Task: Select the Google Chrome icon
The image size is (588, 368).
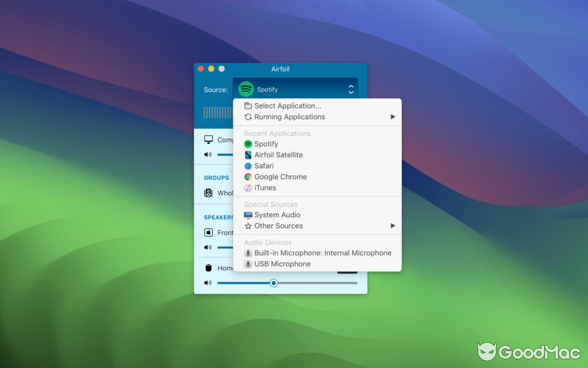Action: coord(248,177)
